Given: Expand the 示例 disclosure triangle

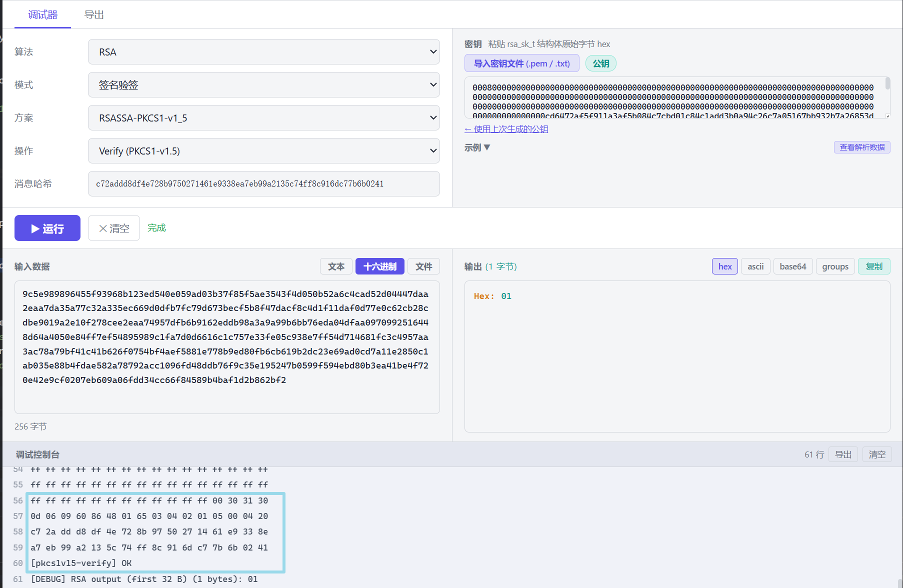Looking at the screenshot, I should pyautogui.click(x=477, y=147).
